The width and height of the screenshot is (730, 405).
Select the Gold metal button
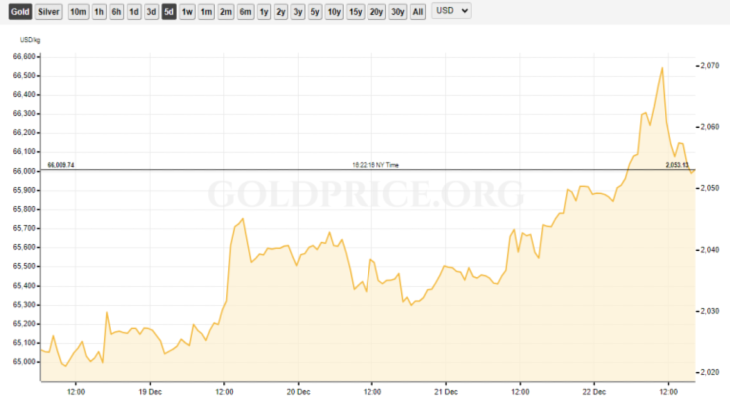pos(20,12)
